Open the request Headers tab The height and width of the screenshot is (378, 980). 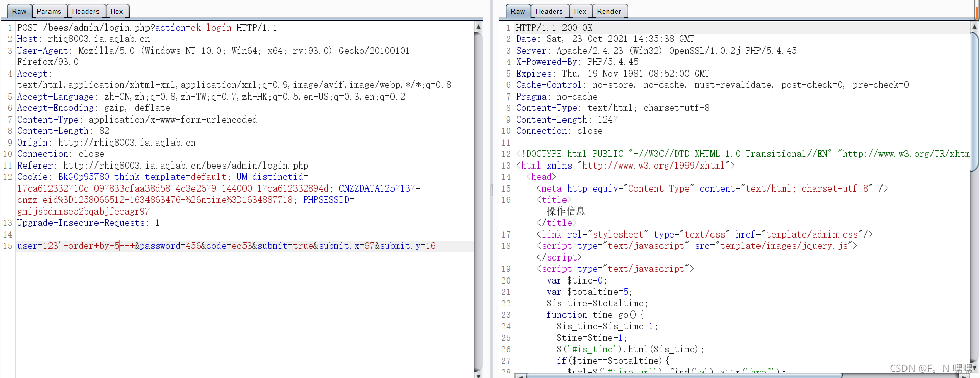coord(86,11)
